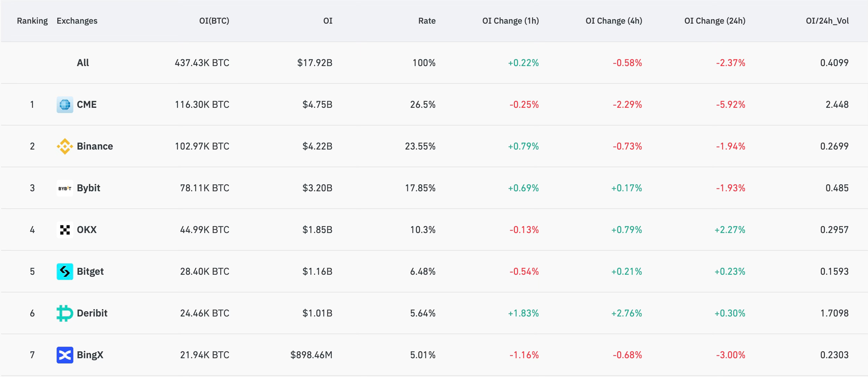The image size is (868, 377).
Task: Click the 437.43K BTC total value
Action: pyautogui.click(x=202, y=63)
